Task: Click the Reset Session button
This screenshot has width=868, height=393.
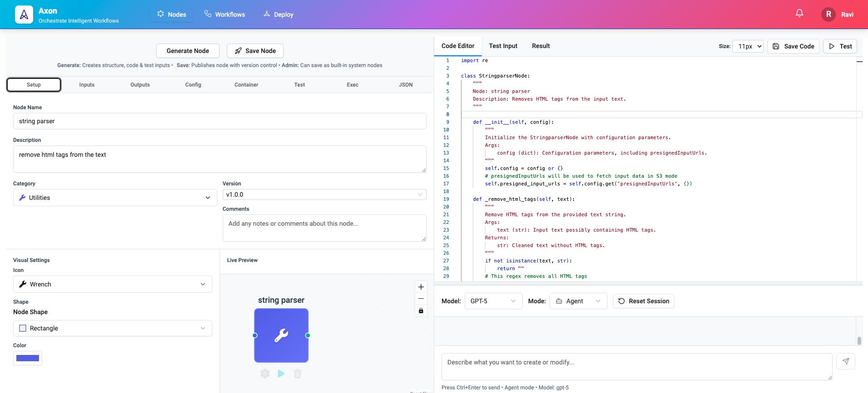Action: (643, 301)
